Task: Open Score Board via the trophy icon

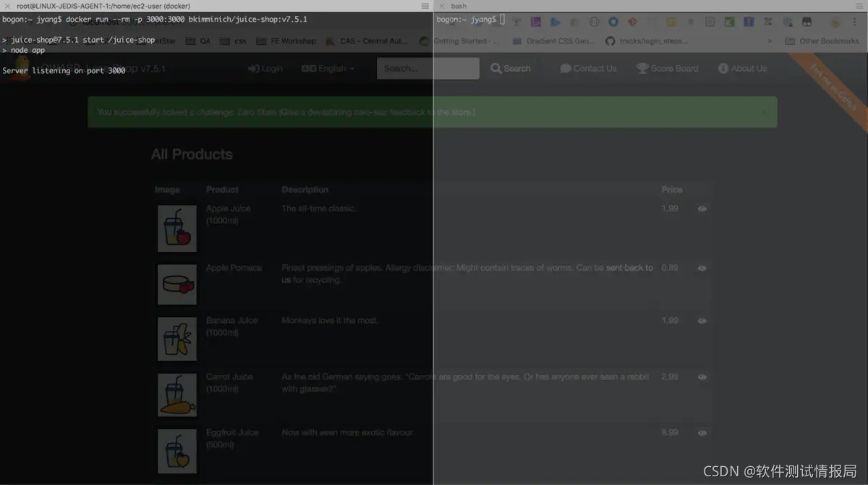Action: (x=641, y=68)
